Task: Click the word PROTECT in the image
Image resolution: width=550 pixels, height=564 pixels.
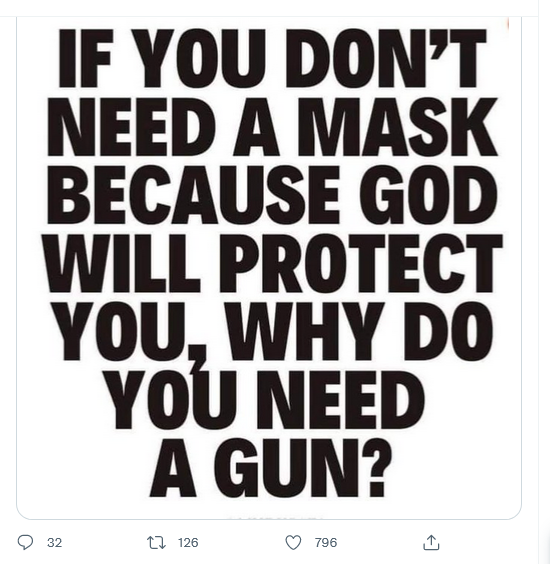Action: pyautogui.click(x=360, y=263)
